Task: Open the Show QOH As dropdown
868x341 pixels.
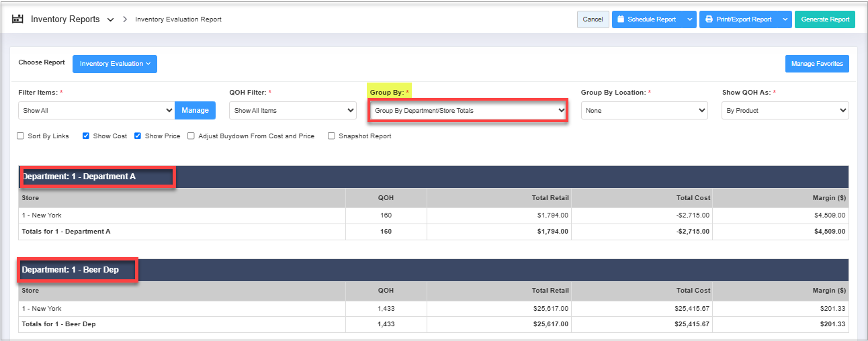Action: click(785, 111)
